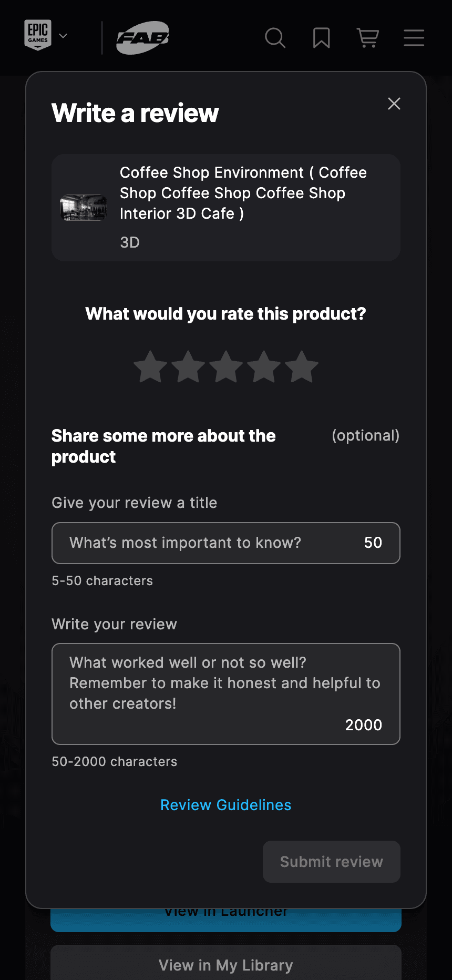Open the Review Guidelines link
Screen dimensions: 452x980
click(226, 805)
